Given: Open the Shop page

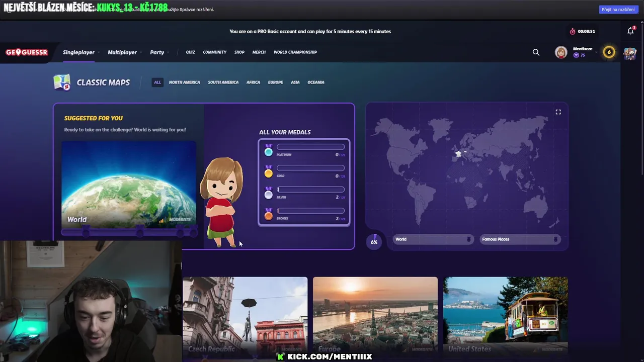Looking at the screenshot, I should [x=239, y=52].
